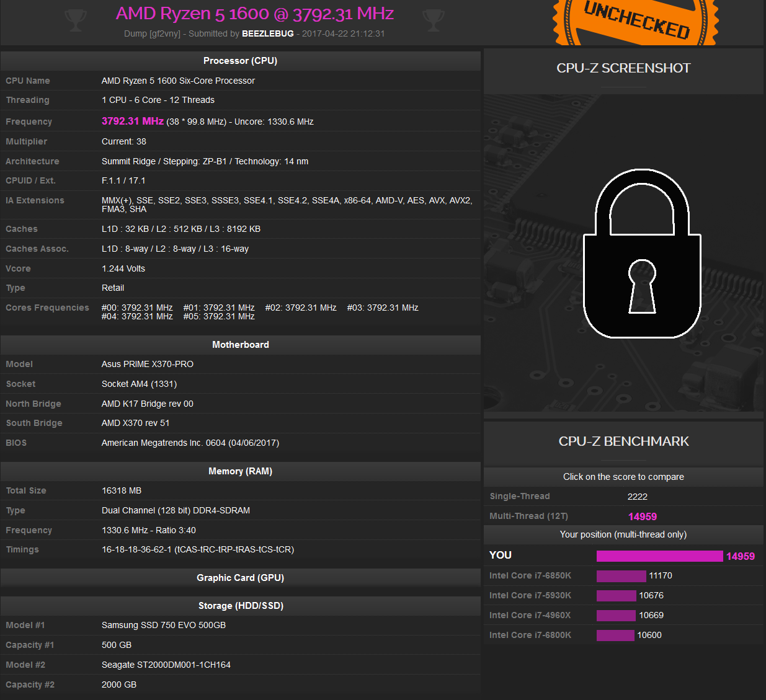Image resolution: width=766 pixels, height=700 pixels.
Task: Click the YOU benchmark bar
Action: [659, 556]
